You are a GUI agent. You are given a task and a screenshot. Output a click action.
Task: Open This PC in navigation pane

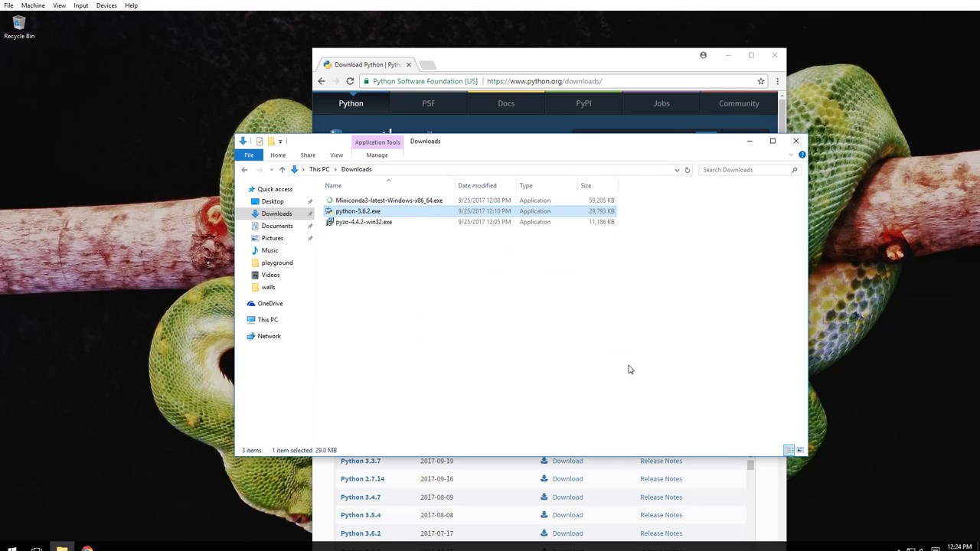(267, 320)
